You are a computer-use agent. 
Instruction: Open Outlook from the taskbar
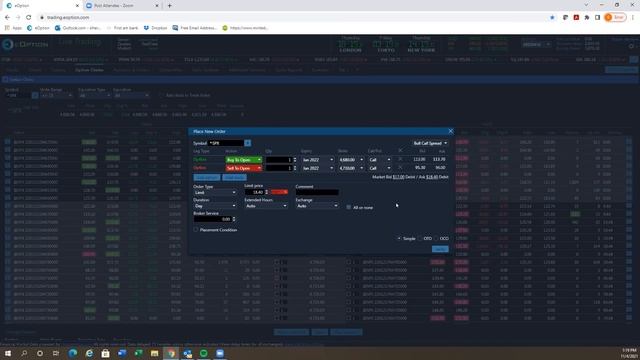click(187, 353)
